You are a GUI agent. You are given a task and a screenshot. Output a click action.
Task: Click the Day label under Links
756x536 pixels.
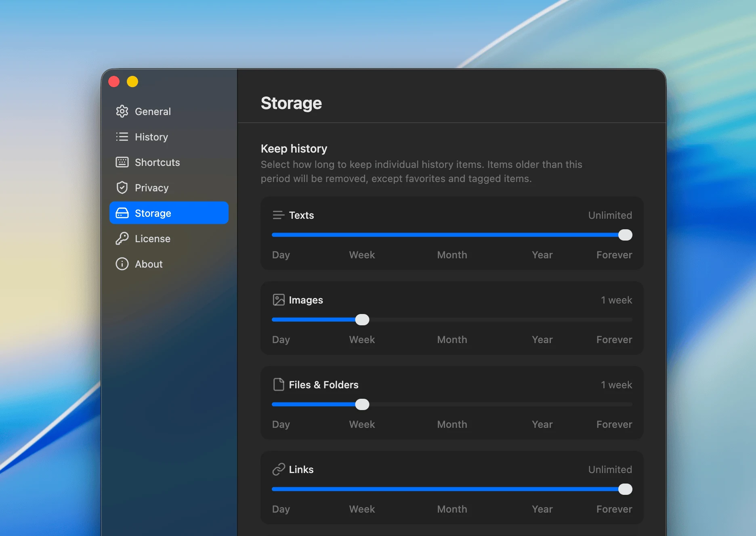(x=281, y=509)
